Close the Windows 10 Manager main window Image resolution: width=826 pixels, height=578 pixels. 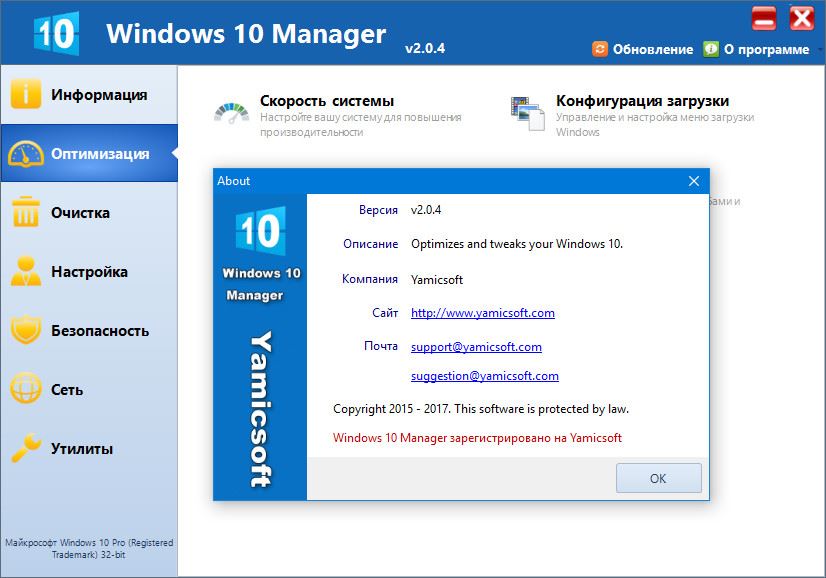802,19
